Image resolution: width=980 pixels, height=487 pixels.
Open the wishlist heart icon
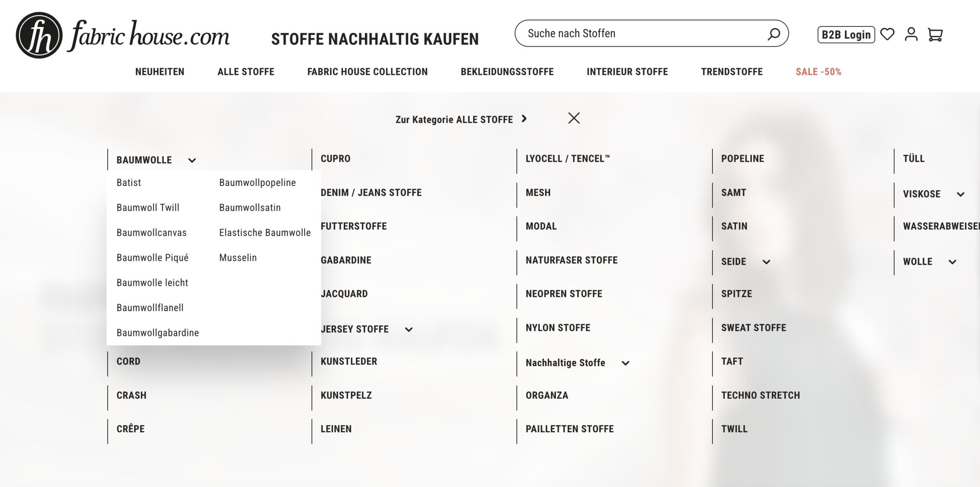point(887,34)
